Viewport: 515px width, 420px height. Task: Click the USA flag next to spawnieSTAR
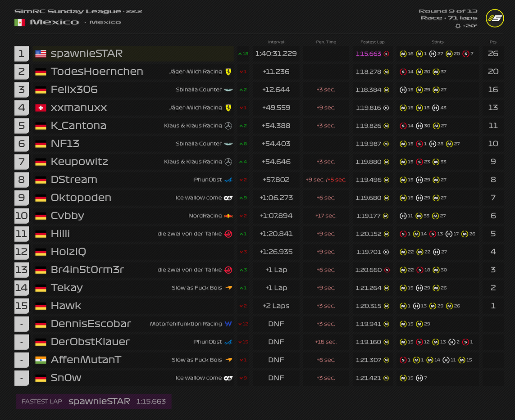pyautogui.click(x=41, y=54)
